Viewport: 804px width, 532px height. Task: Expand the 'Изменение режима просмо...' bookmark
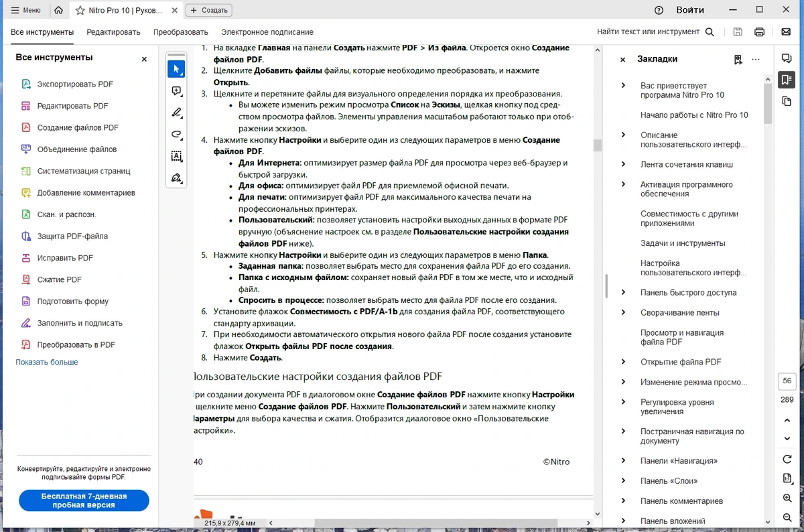point(624,382)
